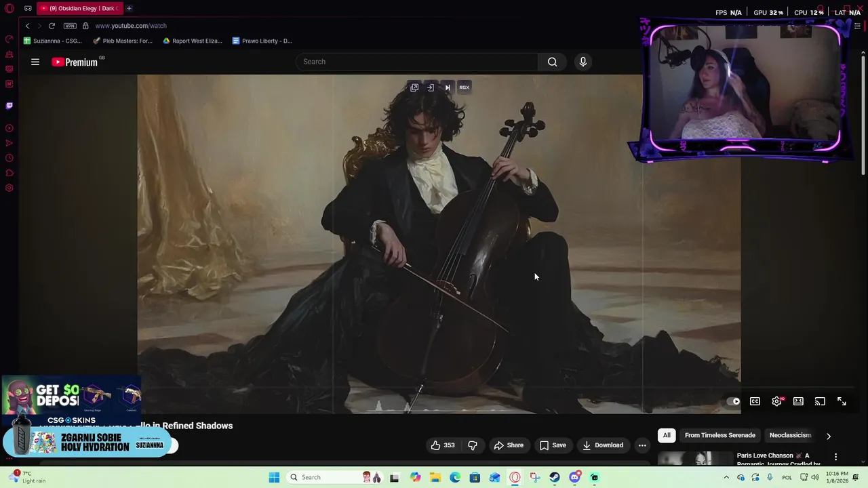
Task: Select the All filter chip
Action: (667, 435)
